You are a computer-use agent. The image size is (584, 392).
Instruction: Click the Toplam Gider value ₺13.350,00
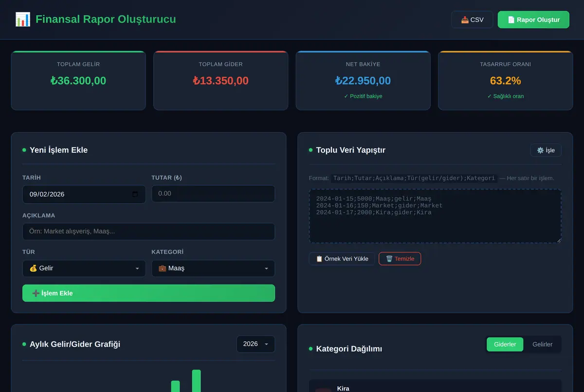[x=221, y=81]
